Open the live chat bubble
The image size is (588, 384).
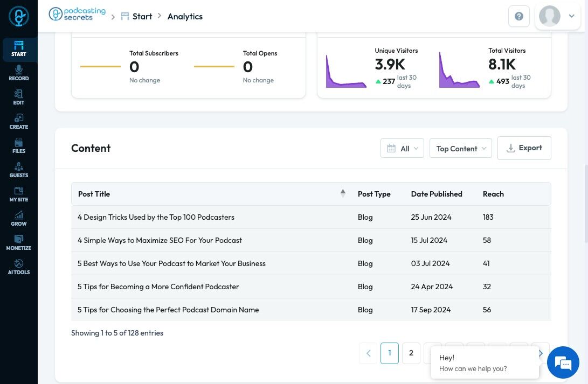(563, 362)
